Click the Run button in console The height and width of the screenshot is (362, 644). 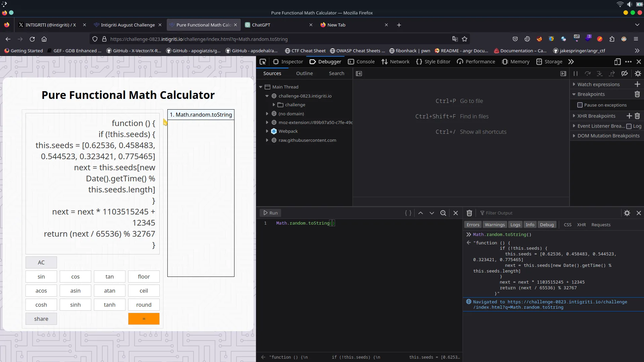(271, 213)
